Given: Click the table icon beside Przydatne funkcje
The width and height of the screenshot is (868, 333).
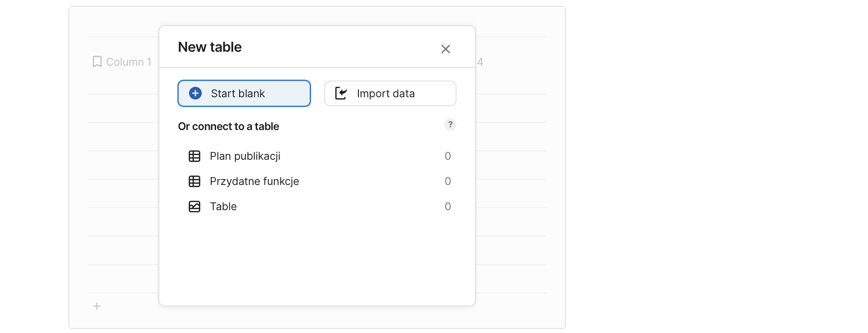Looking at the screenshot, I should 194,181.
